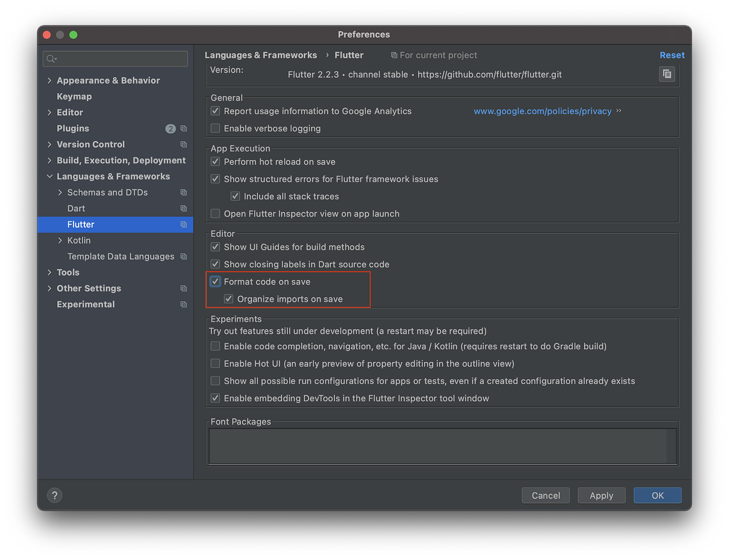Click the arrow after the privacy policy link

tap(619, 110)
